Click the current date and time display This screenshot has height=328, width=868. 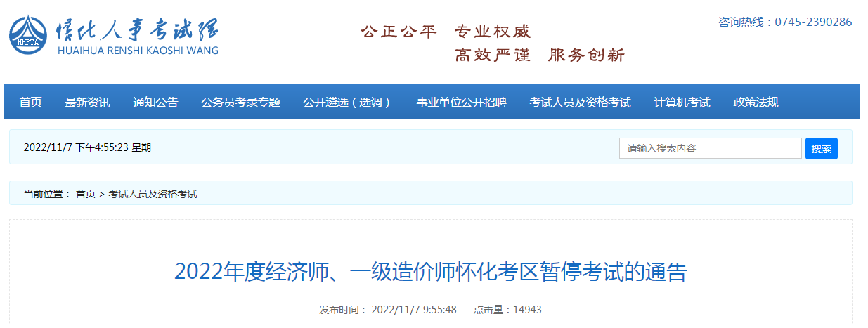point(92,147)
